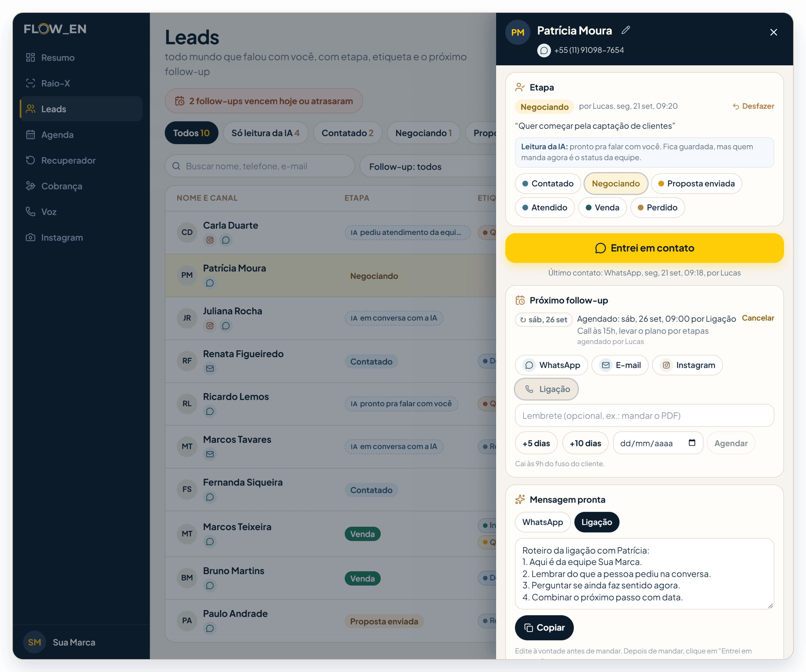Viewport: 806px width, 672px height.
Task: Switch ready message to the WhatsApp tab
Action: (x=542, y=522)
